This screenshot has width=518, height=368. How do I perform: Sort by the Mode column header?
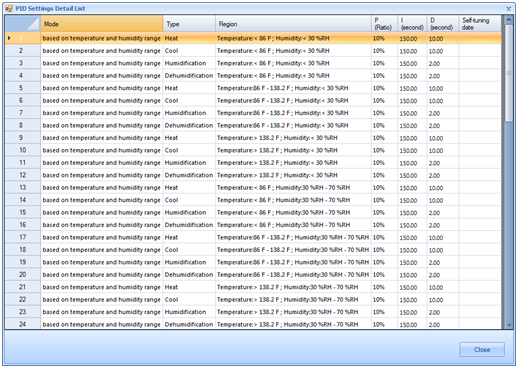click(x=102, y=24)
